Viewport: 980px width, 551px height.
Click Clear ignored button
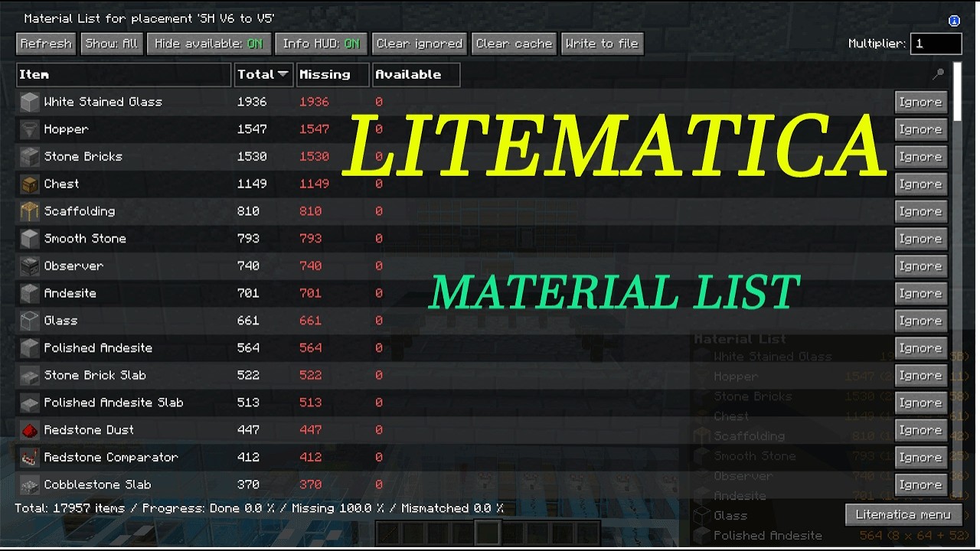point(420,44)
